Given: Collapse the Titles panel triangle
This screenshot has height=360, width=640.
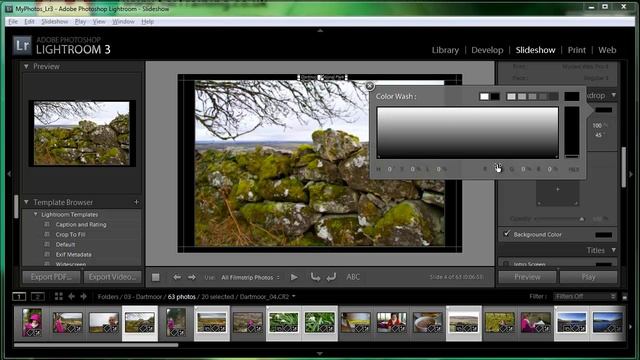Looking at the screenshot, I should click(613, 250).
